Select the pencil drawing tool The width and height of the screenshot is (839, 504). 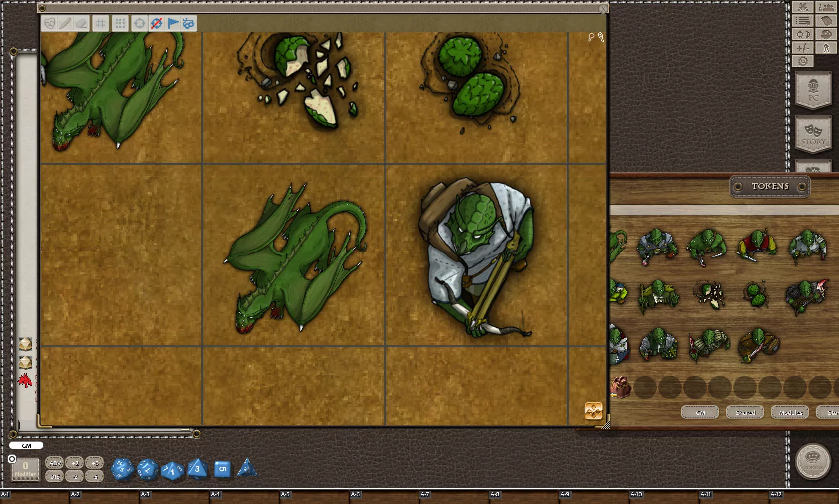65,23
